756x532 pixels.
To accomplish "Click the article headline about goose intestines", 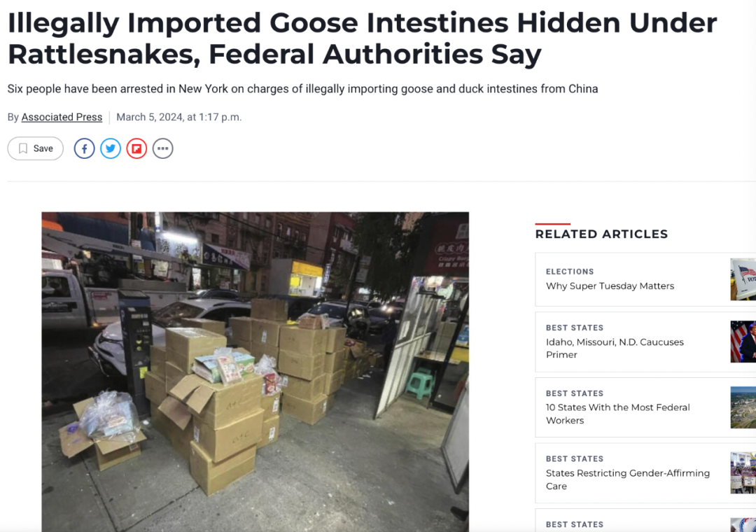I will click(363, 38).
